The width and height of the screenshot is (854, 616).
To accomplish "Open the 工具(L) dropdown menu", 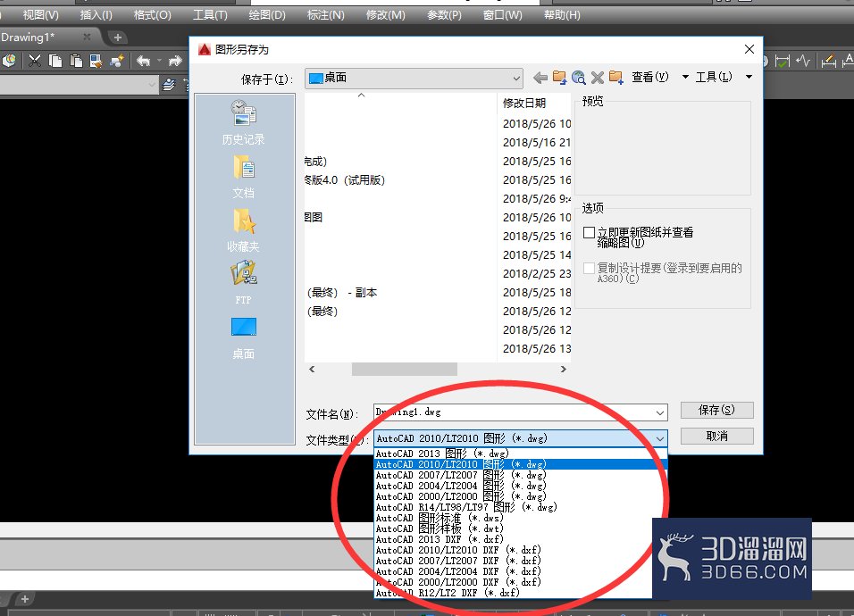I will 724,78.
